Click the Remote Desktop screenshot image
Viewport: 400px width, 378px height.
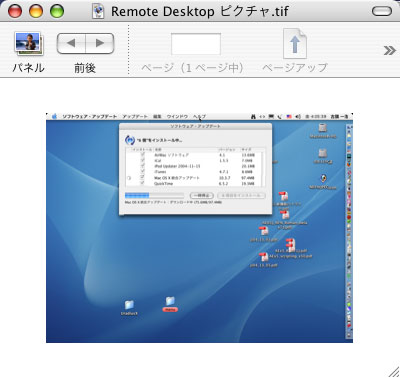tap(199, 228)
